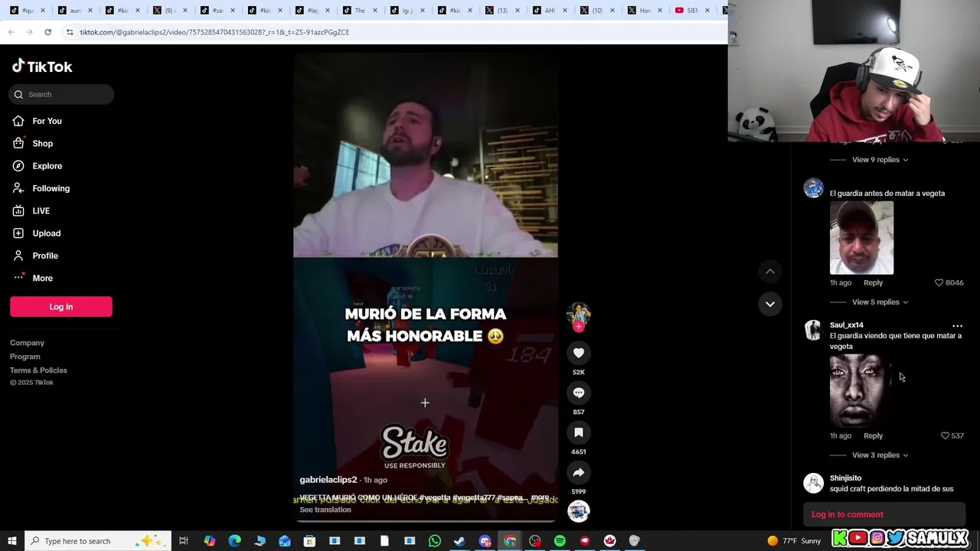Open Steam from the taskbar
Image resolution: width=980 pixels, height=551 pixels.
[459, 541]
